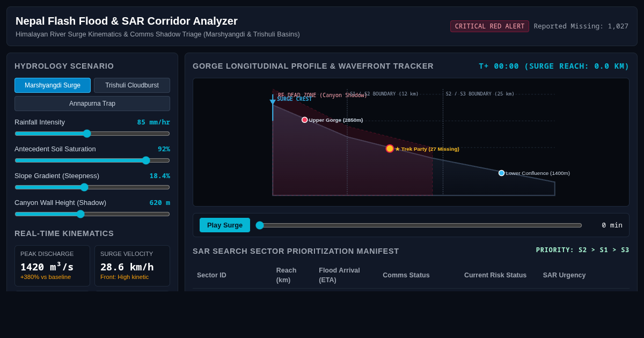Adjust the Antecedent Soil Saturation slider
Image resolution: width=644 pixels, height=338 pixels.
(x=92, y=160)
